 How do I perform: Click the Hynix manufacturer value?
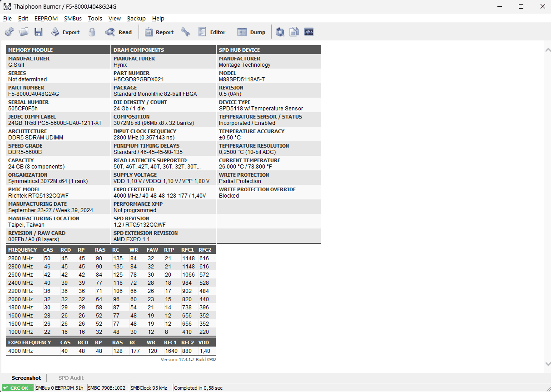(120, 65)
